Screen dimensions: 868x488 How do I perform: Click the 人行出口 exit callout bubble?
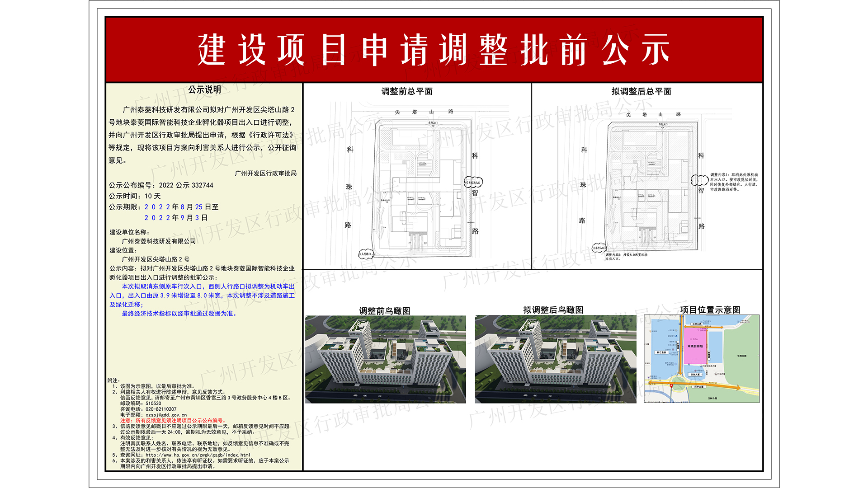[x=365, y=254]
